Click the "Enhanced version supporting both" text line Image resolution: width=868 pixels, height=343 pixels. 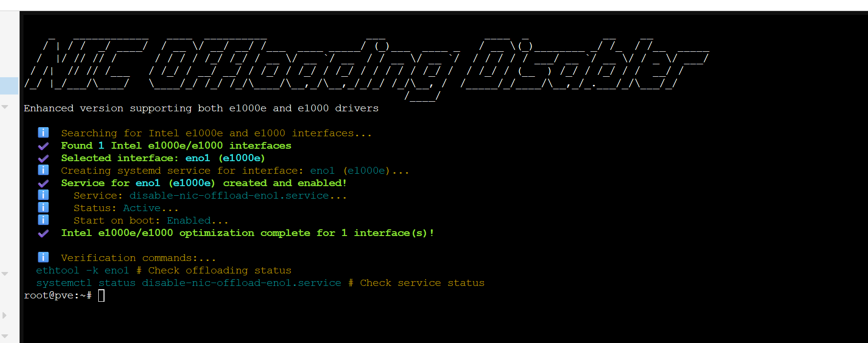(201, 108)
